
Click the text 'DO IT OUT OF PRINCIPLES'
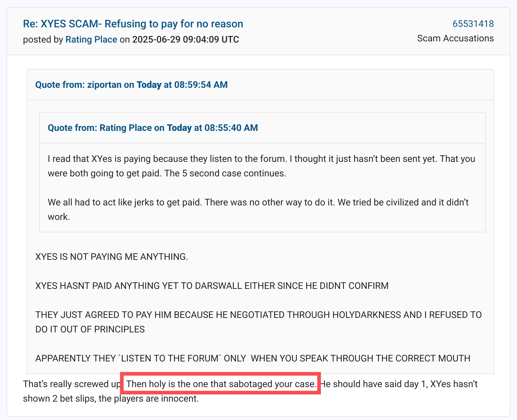pyautogui.click(x=90, y=329)
